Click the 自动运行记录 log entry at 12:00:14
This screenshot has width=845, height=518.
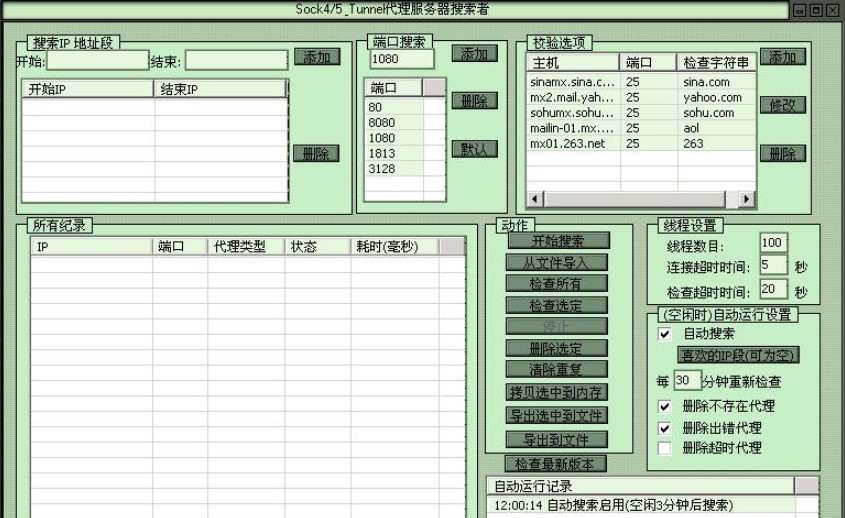pos(641,505)
